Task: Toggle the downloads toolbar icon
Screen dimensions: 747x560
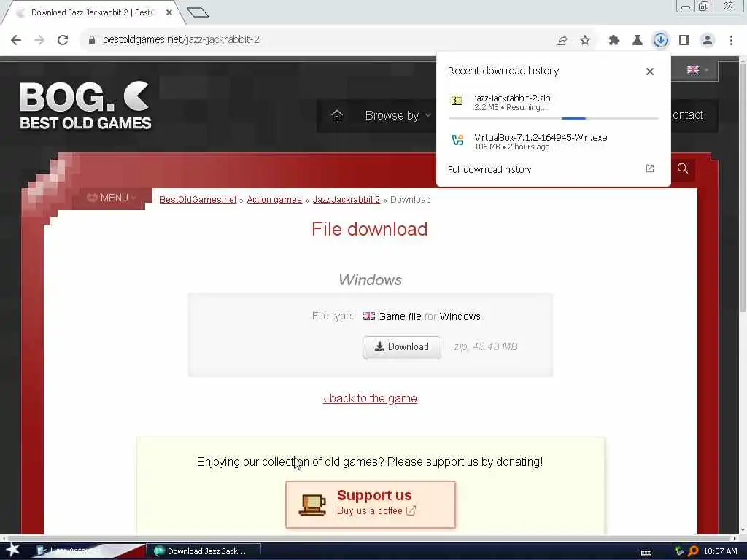Action: (660, 40)
